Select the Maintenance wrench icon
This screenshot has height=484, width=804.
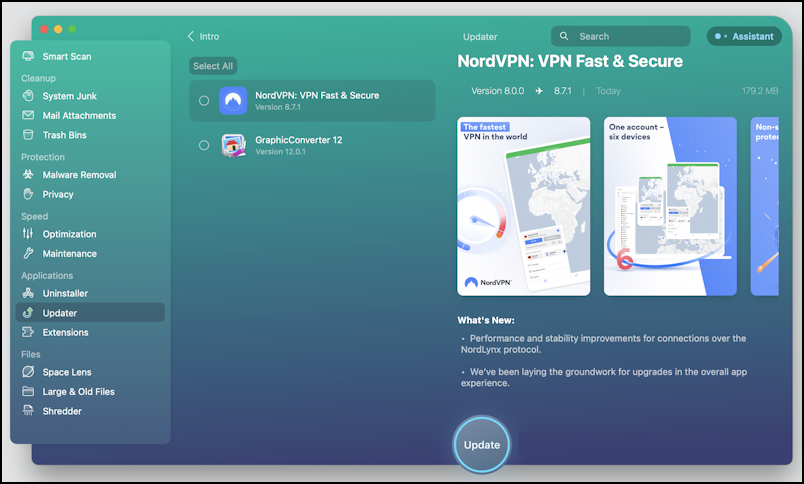[28, 253]
